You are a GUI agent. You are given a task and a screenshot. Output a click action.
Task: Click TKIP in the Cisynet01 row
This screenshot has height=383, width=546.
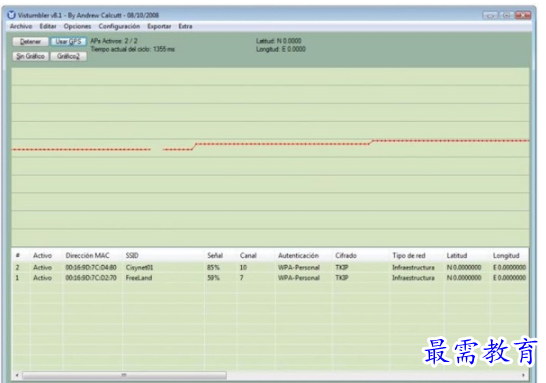[x=341, y=267]
